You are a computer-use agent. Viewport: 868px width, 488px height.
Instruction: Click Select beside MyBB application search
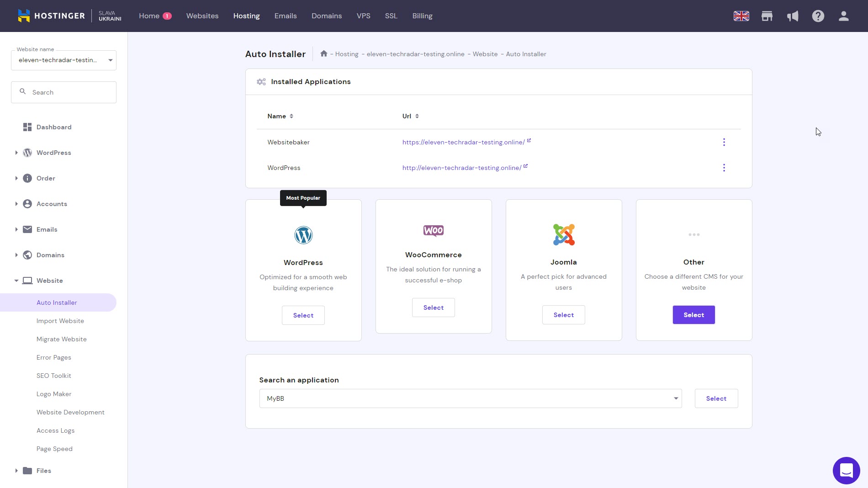tap(716, 398)
